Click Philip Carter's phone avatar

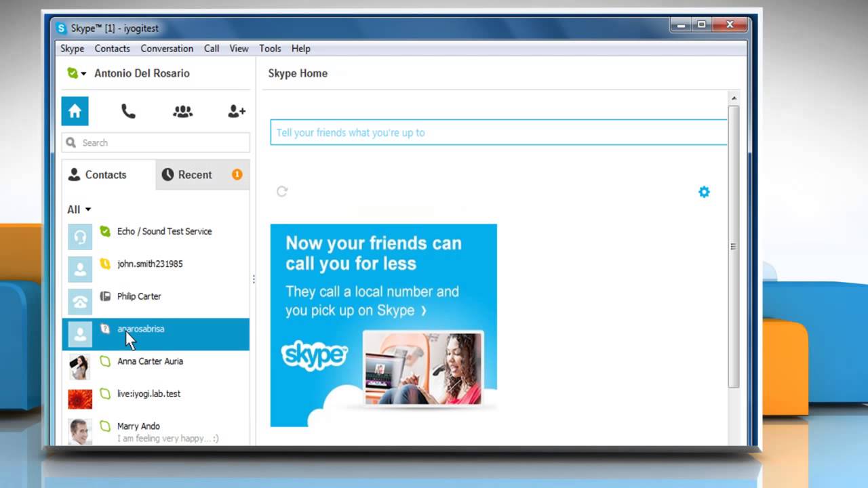click(80, 302)
